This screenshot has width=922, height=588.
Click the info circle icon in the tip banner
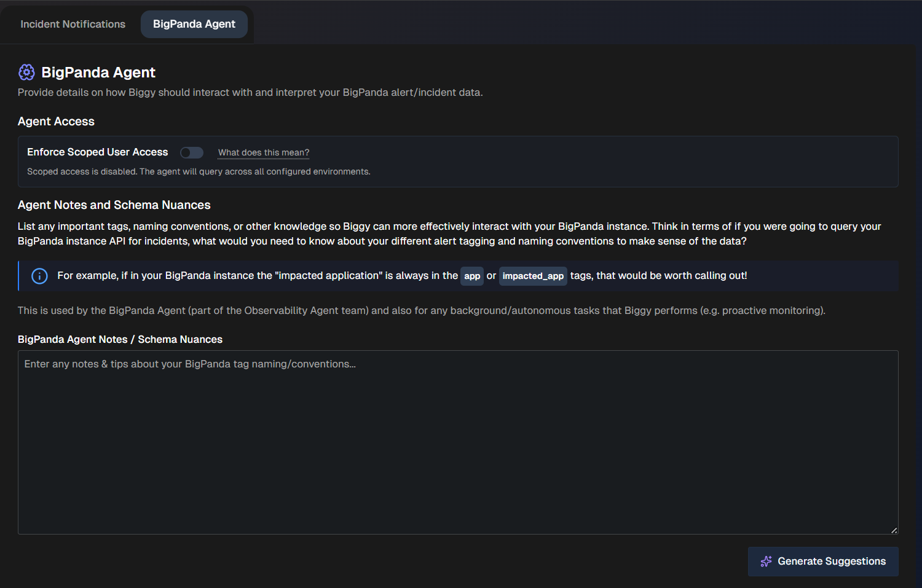pos(39,276)
